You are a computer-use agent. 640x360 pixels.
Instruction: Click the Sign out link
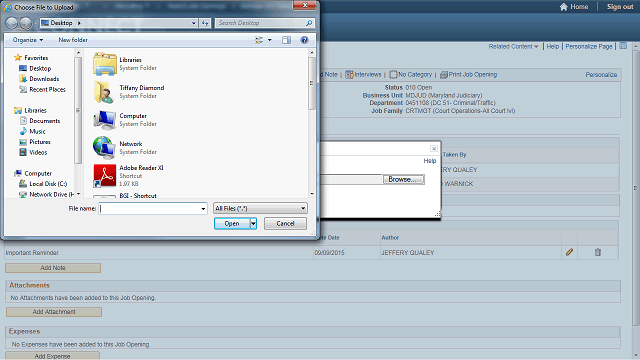pos(620,7)
